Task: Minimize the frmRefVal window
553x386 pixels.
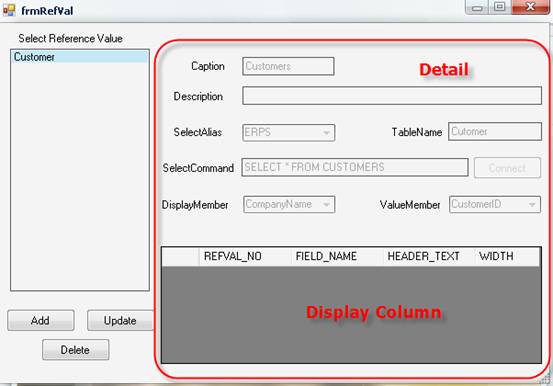Action: 477,7
